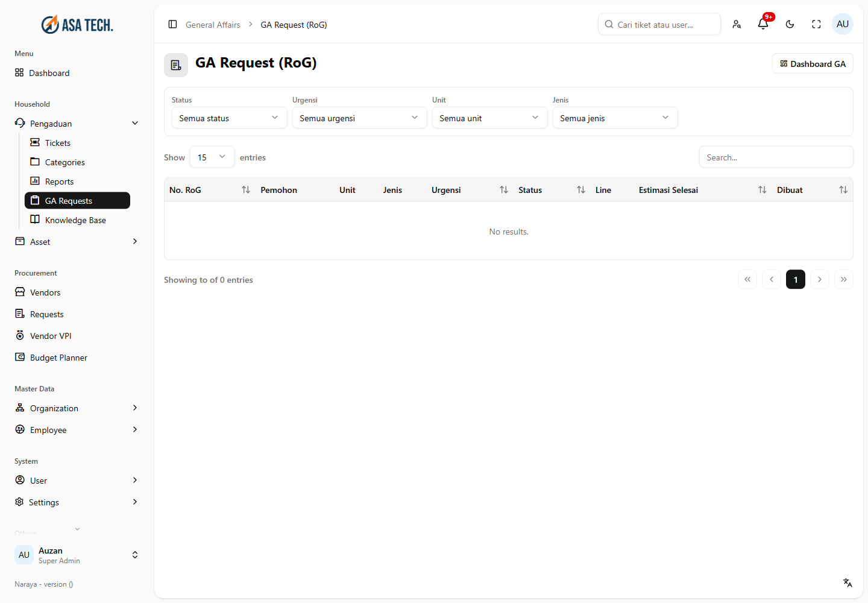This screenshot has width=868, height=603.
Task: Click the Vendor VPI medal icon
Action: 20,335
